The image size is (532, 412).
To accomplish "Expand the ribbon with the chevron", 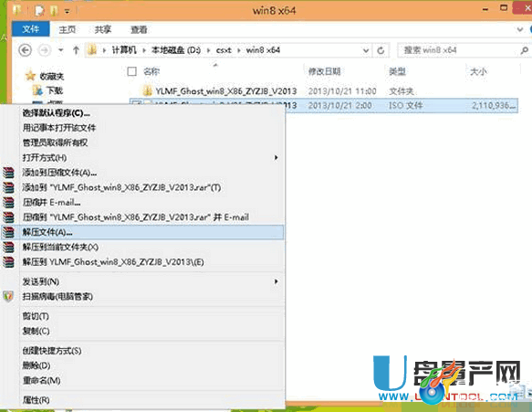I will click(520, 29).
